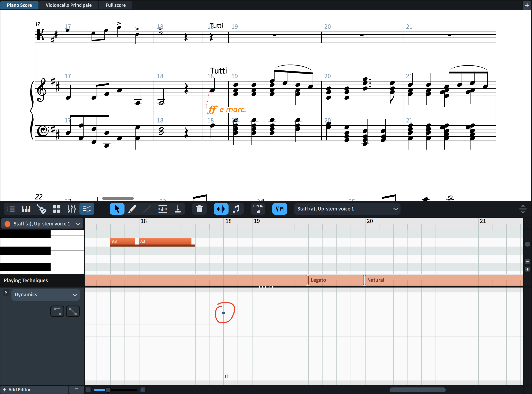The height and width of the screenshot is (394, 532).
Task: Switch to Violoncello Principale tab
Action: click(68, 5)
